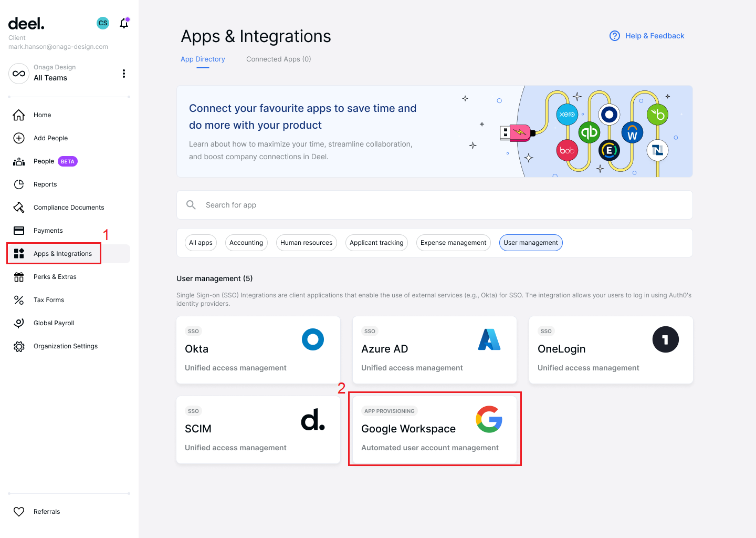Click the All Teams label

coord(50,78)
